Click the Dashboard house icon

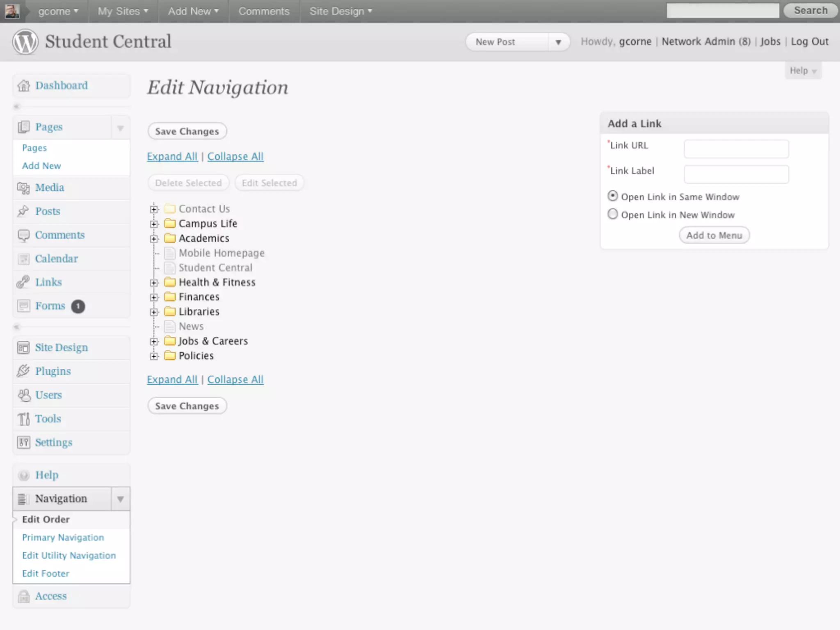pyautogui.click(x=24, y=86)
